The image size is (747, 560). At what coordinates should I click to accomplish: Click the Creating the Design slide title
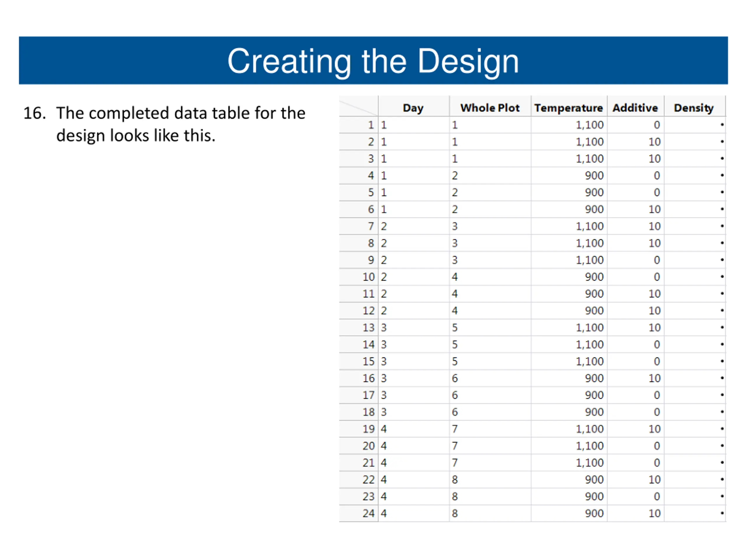(373, 61)
